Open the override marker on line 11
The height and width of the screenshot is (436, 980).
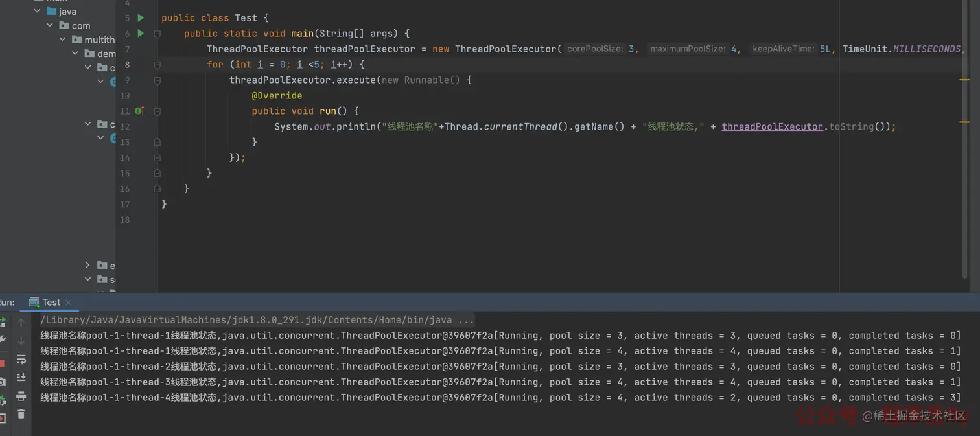[139, 111]
